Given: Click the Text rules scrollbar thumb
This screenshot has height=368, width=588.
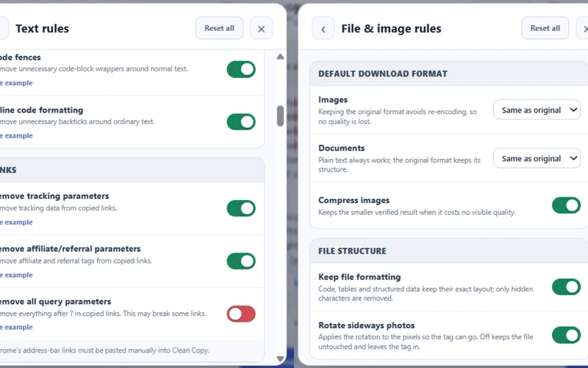Looking at the screenshot, I should pyautogui.click(x=280, y=116).
